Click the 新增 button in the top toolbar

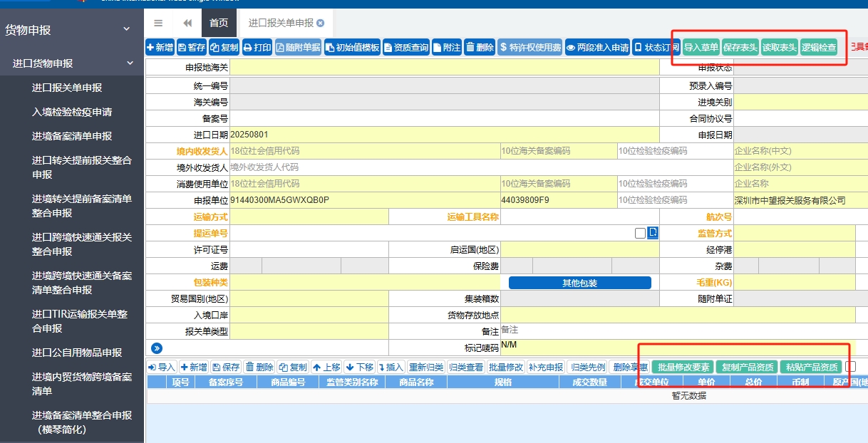point(160,48)
